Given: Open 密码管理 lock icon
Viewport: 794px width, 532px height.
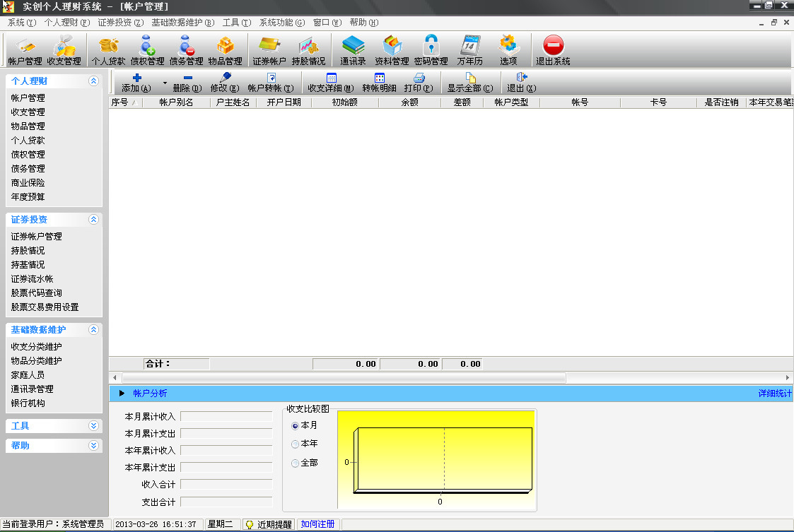Looking at the screenshot, I should click(x=431, y=50).
